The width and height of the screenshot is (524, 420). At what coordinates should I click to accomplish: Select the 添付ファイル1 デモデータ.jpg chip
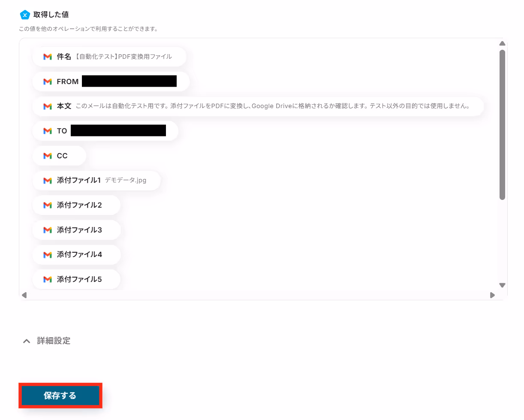pyautogui.click(x=96, y=181)
